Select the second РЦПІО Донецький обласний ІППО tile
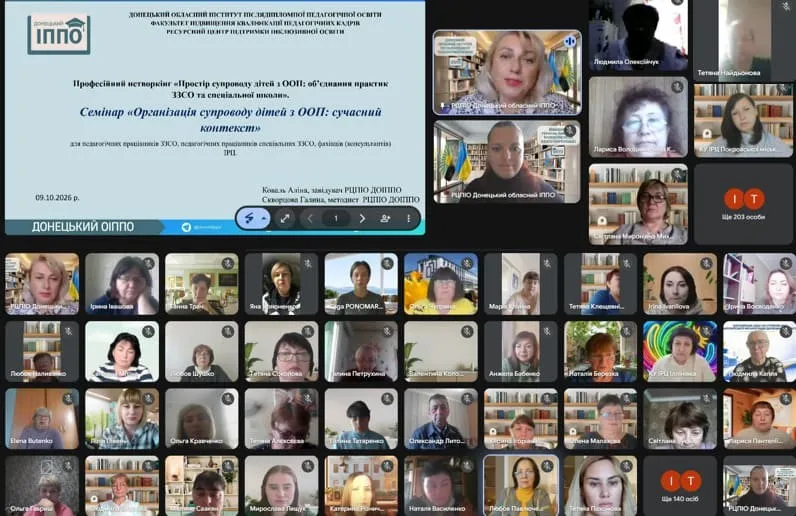This screenshot has width=796, height=516. (x=507, y=162)
